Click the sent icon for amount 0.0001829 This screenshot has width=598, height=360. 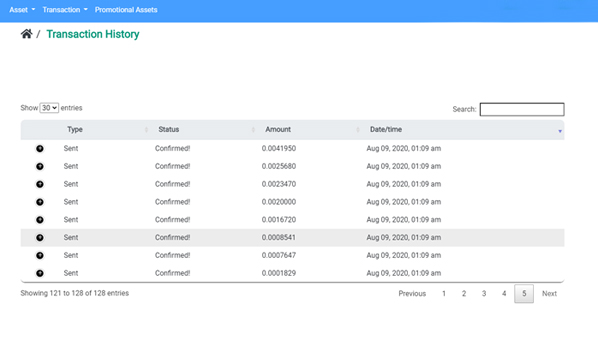tap(40, 273)
